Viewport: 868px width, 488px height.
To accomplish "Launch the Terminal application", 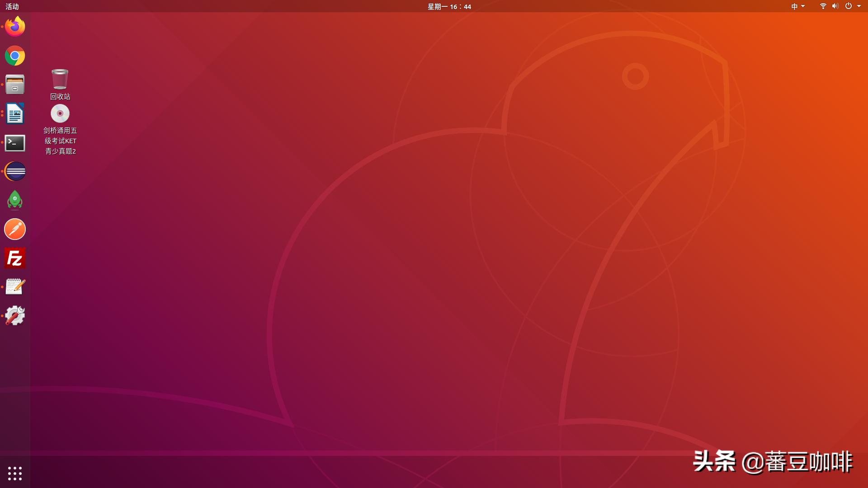I will (x=15, y=143).
